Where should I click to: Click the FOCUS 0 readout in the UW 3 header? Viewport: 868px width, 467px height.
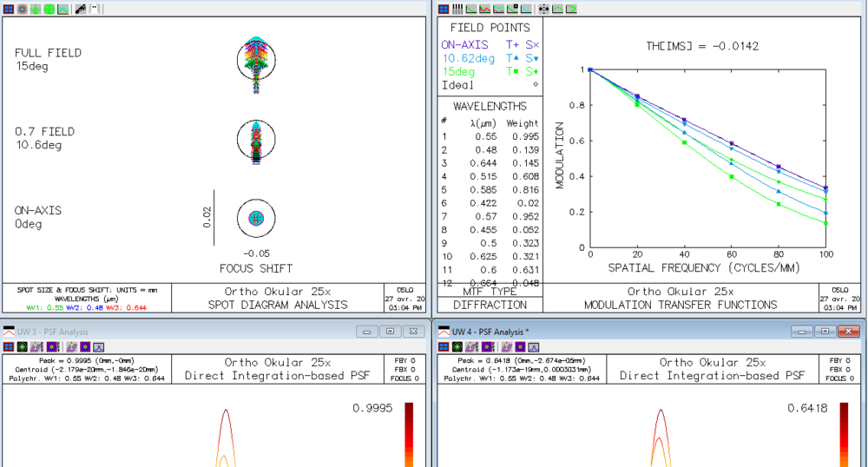404,378
